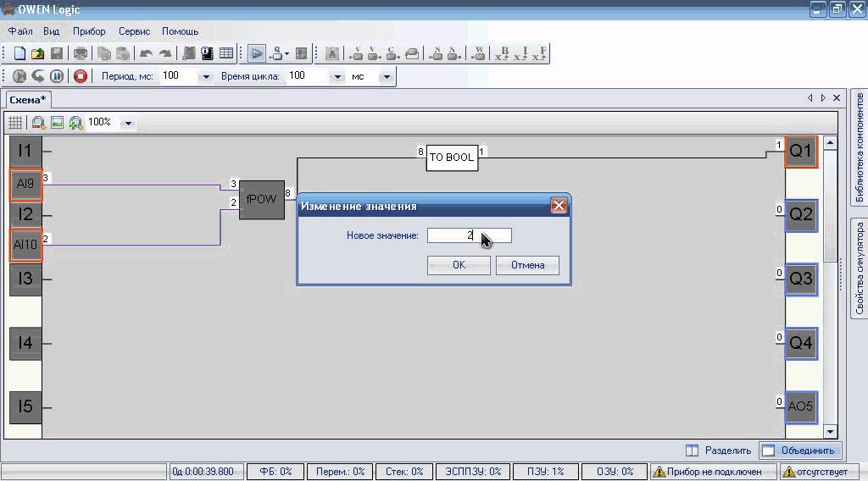The height and width of the screenshot is (481, 868).
Task: Click the Новое значение input field
Action: point(470,235)
